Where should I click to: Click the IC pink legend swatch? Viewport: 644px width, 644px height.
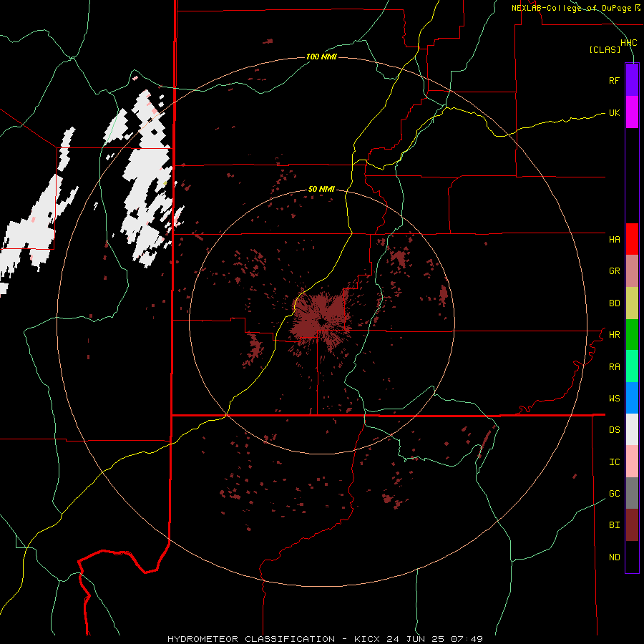pyautogui.click(x=632, y=462)
